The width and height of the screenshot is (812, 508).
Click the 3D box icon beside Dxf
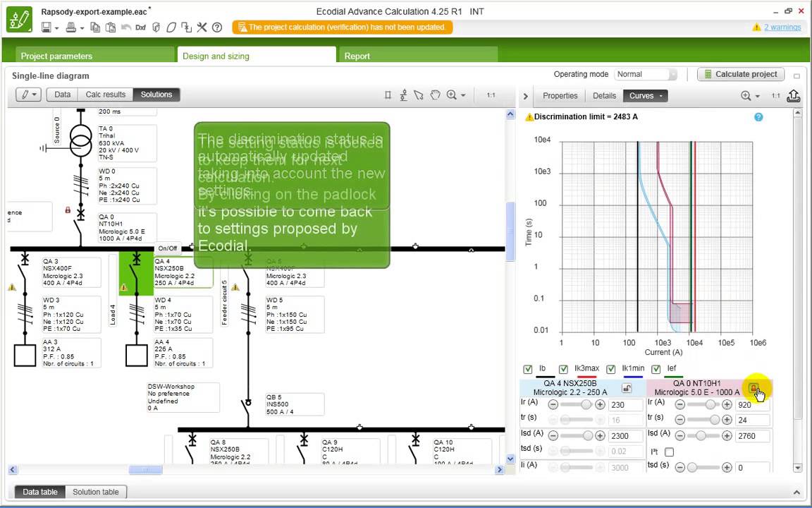pyautogui.click(x=156, y=28)
